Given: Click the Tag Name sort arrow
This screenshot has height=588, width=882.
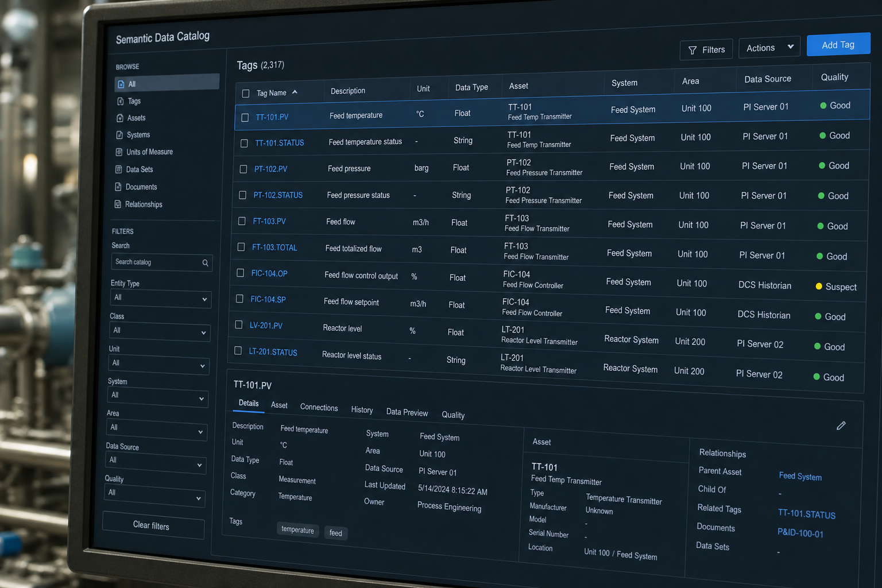Looking at the screenshot, I should [295, 92].
